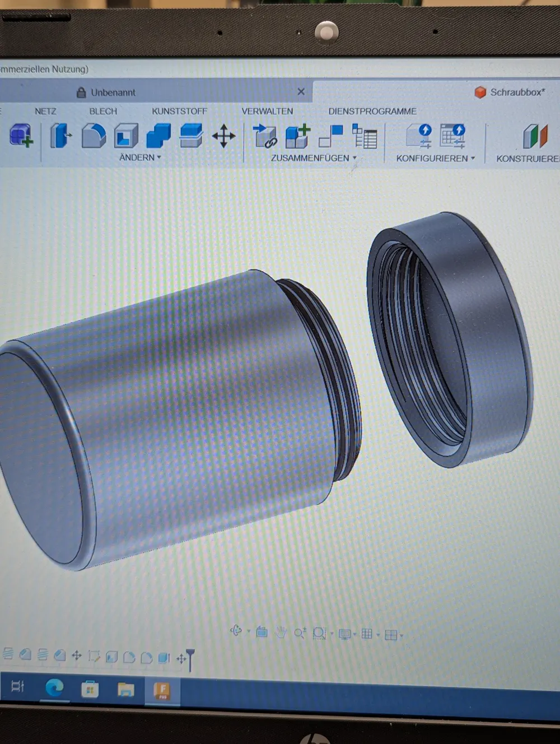Open the KONFIGURIEREN panel dropdown
This screenshot has width=560, height=744.
point(473,159)
